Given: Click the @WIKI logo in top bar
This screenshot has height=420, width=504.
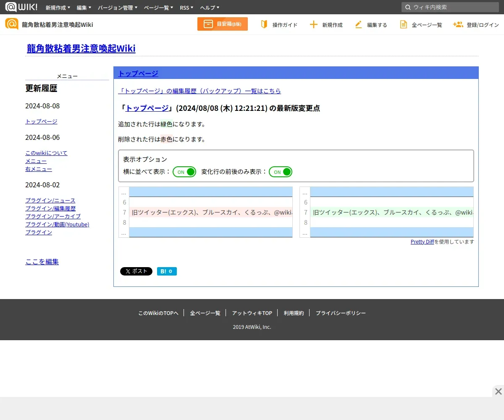Looking at the screenshot, I should pos(21,7).
